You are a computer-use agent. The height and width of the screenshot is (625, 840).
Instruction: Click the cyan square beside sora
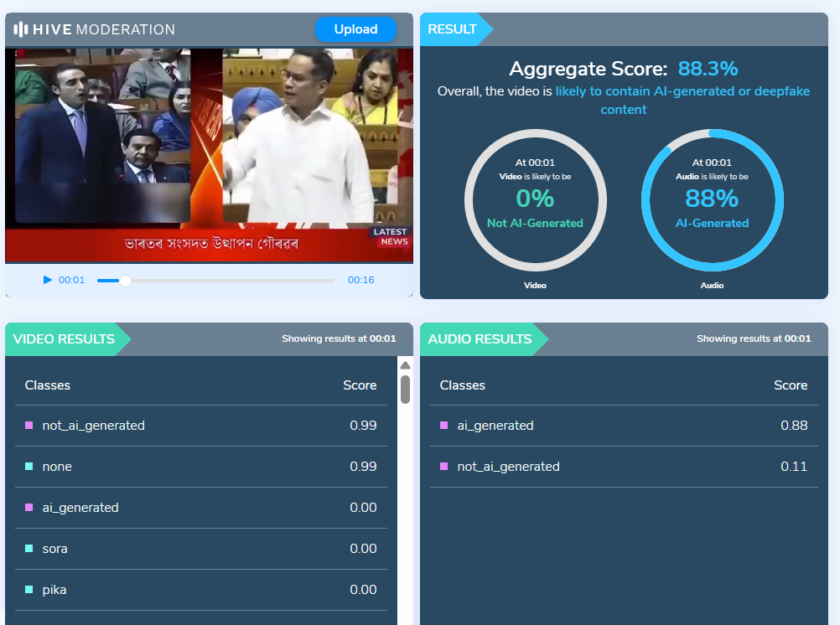click(x=29, y=549)
